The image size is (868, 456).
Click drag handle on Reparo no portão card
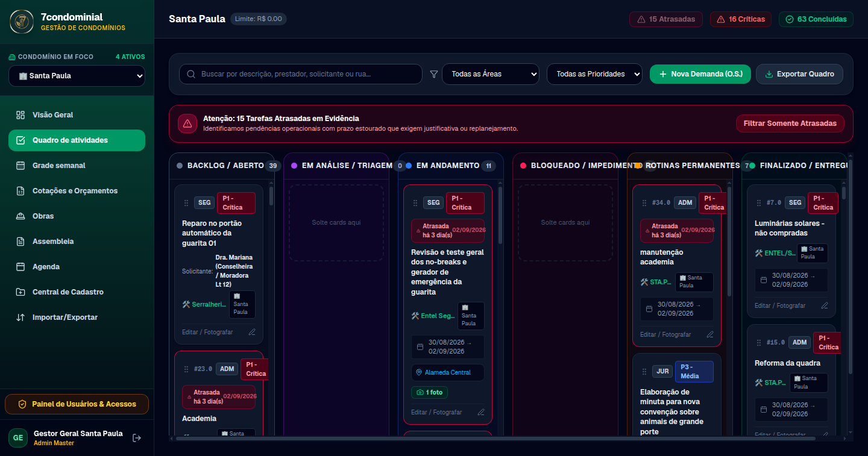[186, 203]
